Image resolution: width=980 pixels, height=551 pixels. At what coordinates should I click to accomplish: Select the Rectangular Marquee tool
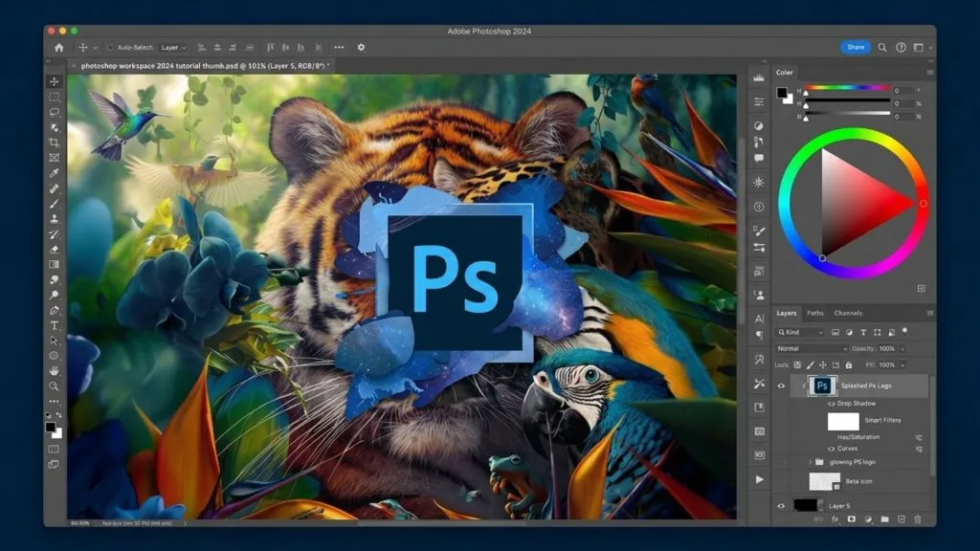[55, 97]
